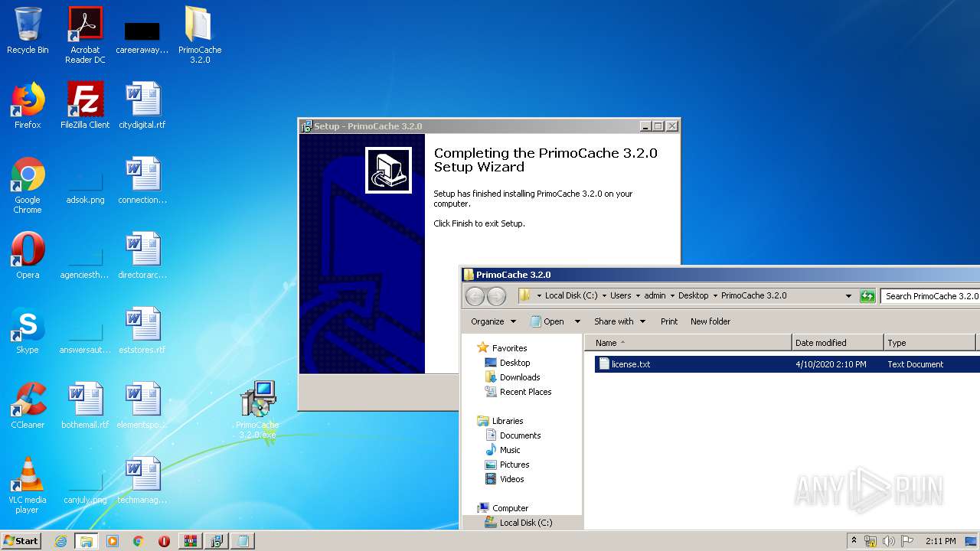This screenshot has height=551, width=980.
Task: Launch VLC media player shortcut
Action: coord(28,486)
